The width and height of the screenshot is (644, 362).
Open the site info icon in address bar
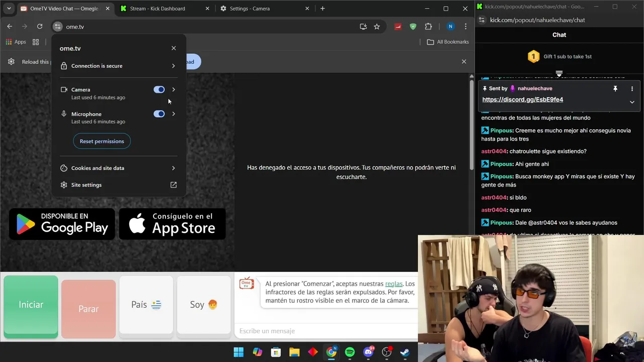[x=57, y=27]
